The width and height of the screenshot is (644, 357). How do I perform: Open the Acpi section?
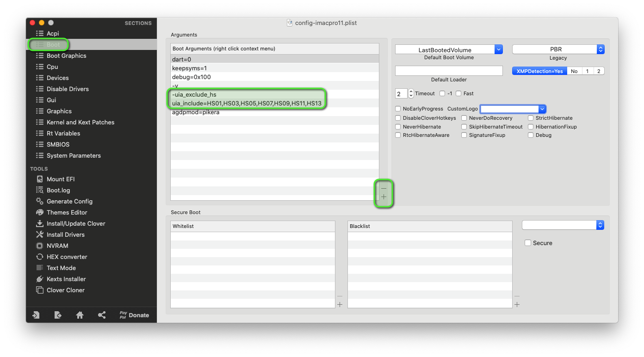coord(92,33)
